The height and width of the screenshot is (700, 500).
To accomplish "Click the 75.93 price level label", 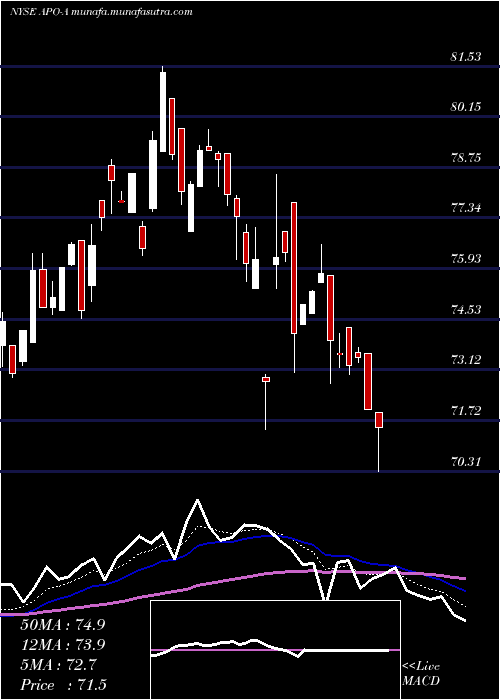I will pos(466,258).
